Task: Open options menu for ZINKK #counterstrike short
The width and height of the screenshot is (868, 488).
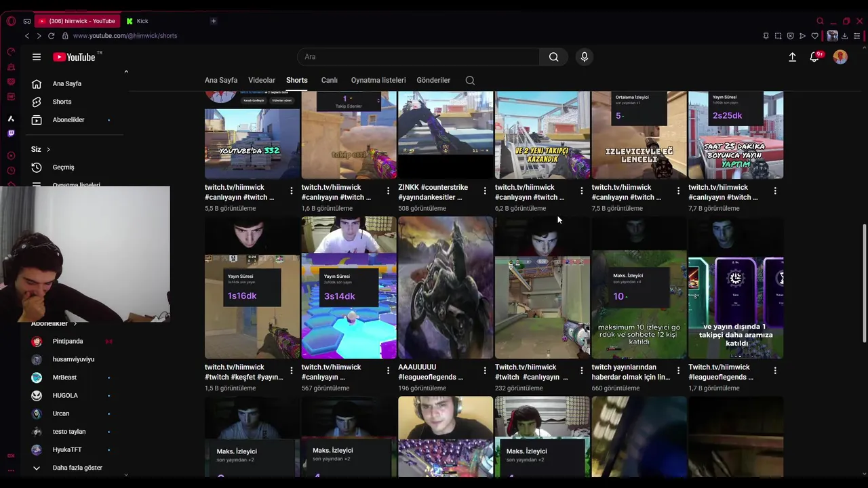Action: [485, 191]
